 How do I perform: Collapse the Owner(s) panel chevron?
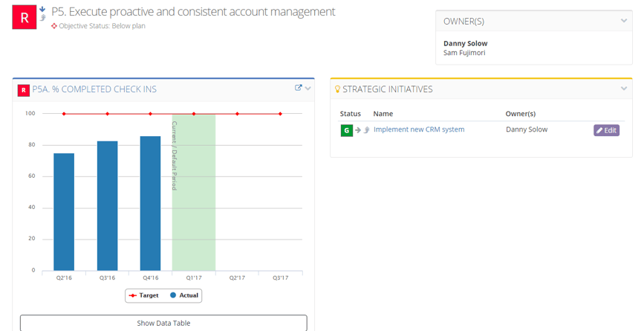pyautogui.click(x=624, y=21)
